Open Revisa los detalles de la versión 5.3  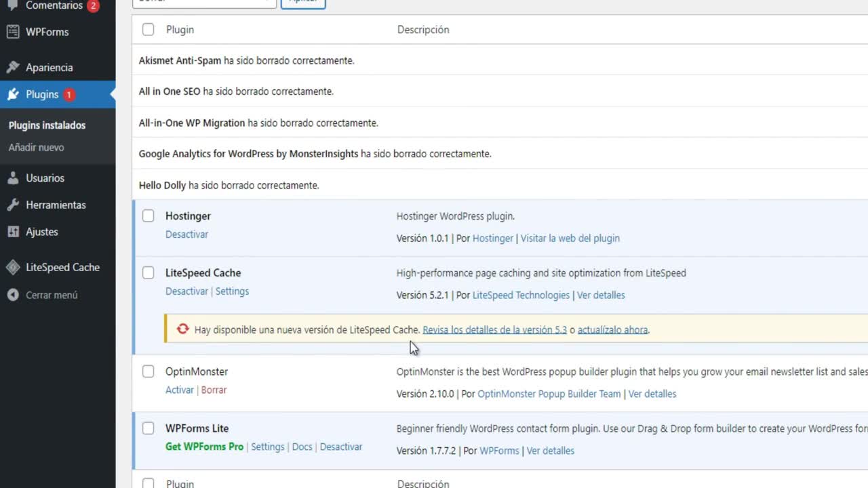click(x=494, y=330)
